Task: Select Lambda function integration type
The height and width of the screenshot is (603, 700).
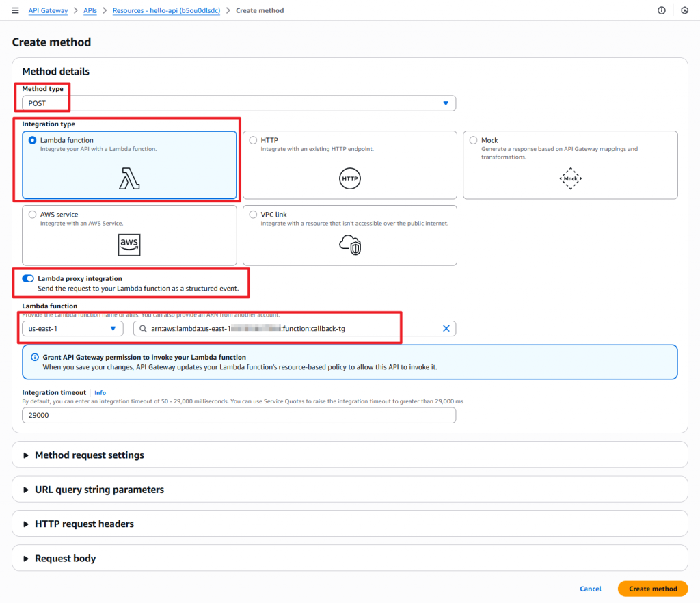Action: tap(32, 140)
